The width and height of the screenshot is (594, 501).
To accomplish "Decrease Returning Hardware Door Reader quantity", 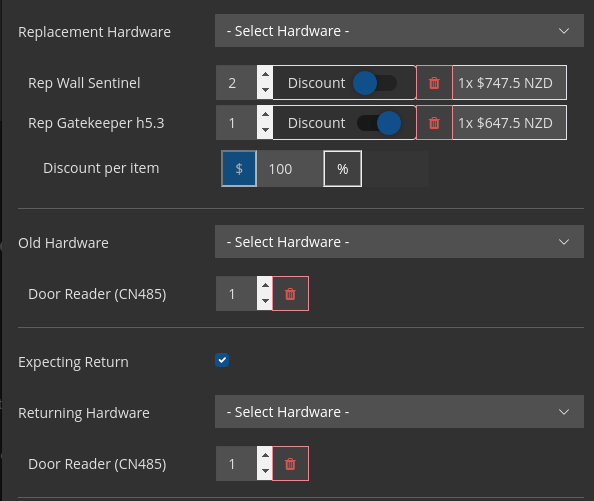I will [x=265, y=471].
